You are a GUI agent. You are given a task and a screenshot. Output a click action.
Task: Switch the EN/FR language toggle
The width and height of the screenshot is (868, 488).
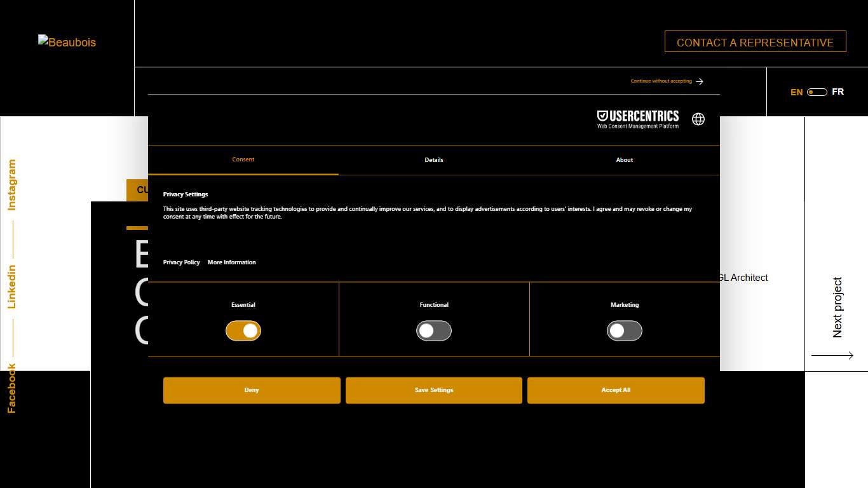(x=817, y=92)
